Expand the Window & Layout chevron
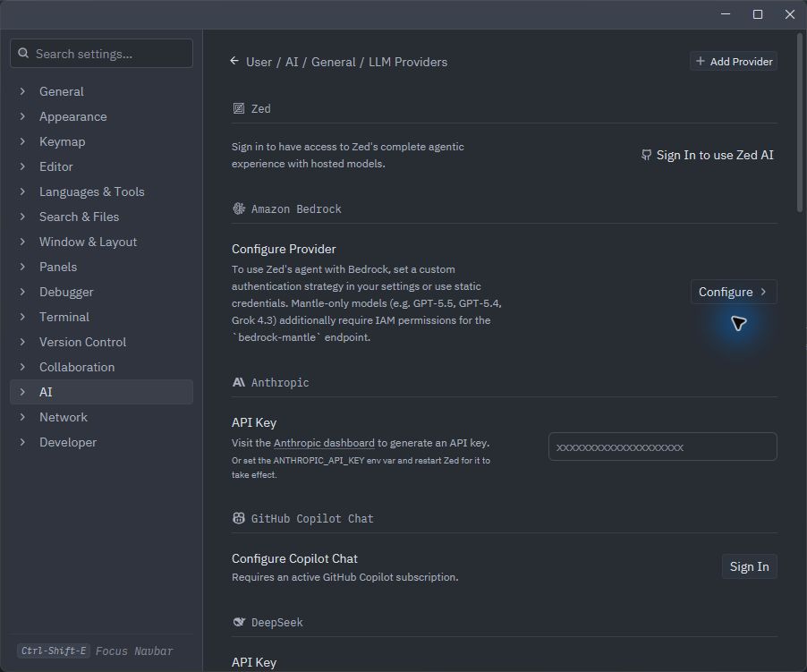Image resolution: width=807 pixels, height=672 pixels. click(22, 242)
